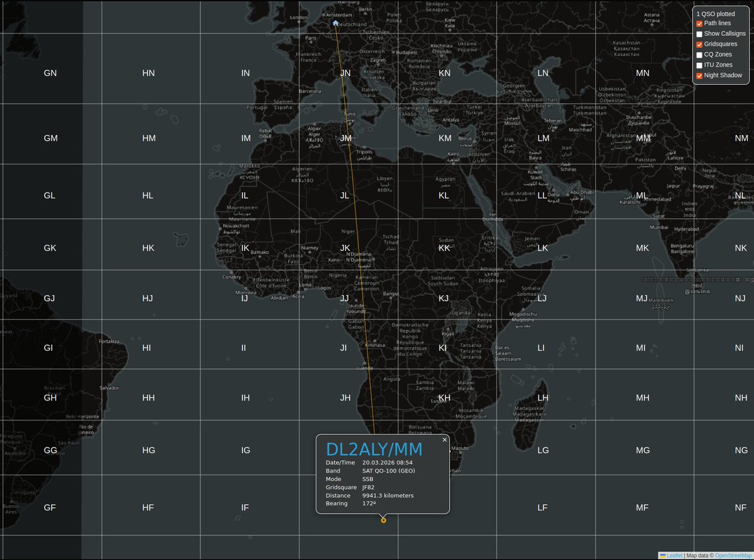Click the MF grid label

(x=642, y=507)
